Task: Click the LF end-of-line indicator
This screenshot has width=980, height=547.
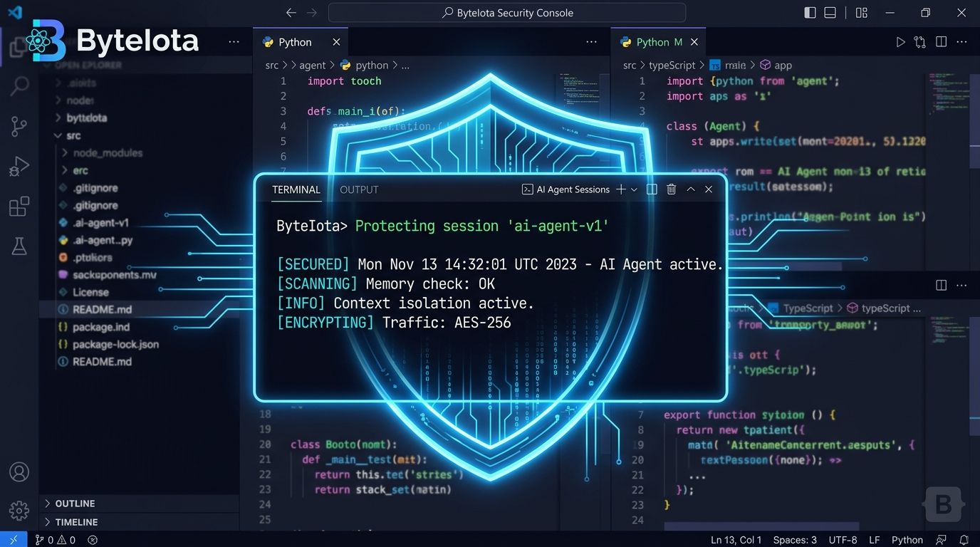Action: tap(874, 540)
